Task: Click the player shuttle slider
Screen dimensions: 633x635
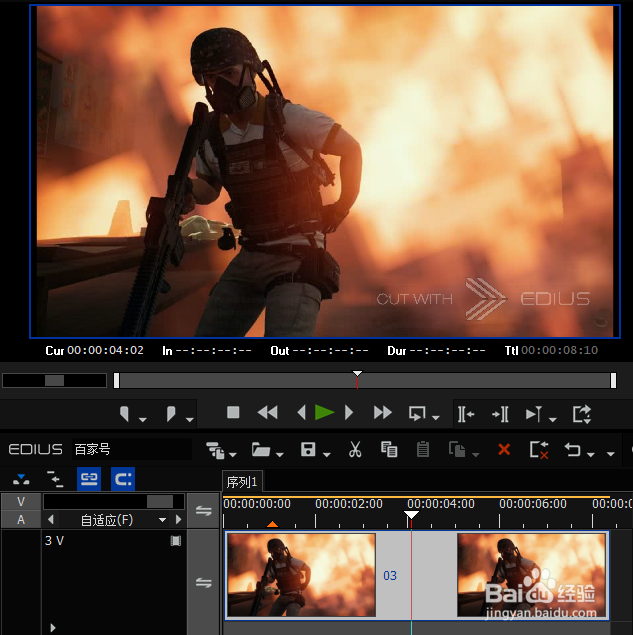Action: [54, 380]
